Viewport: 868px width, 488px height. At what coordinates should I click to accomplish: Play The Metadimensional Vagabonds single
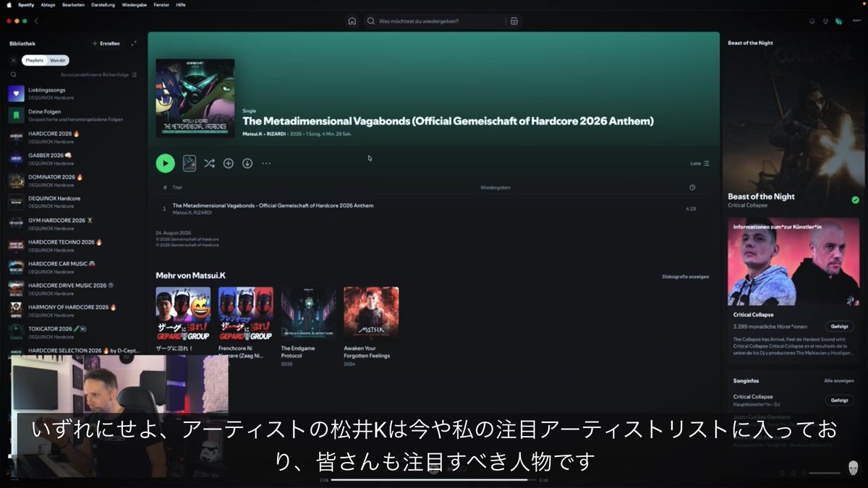pos(165,163)
